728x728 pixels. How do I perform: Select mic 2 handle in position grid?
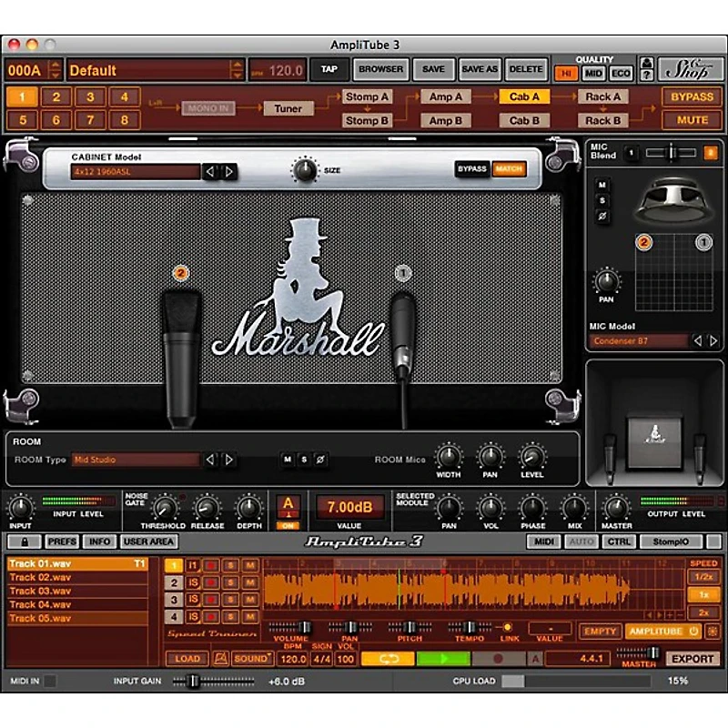643,242
